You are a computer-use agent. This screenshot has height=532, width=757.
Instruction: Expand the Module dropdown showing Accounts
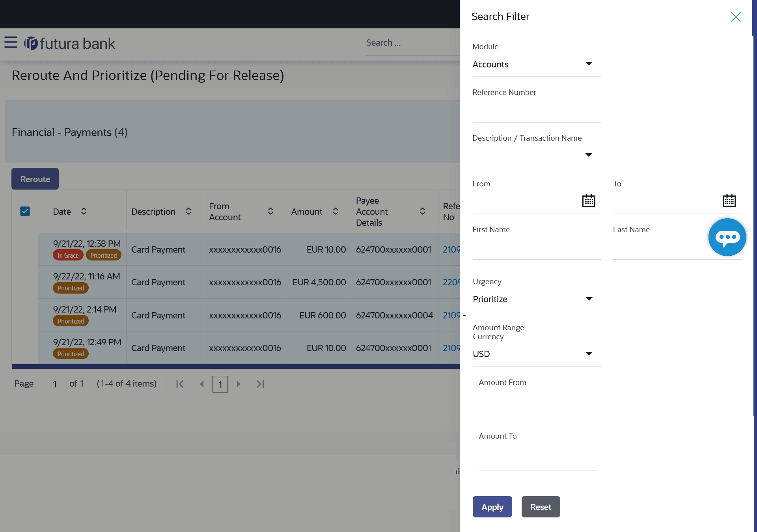coord(536,64)
